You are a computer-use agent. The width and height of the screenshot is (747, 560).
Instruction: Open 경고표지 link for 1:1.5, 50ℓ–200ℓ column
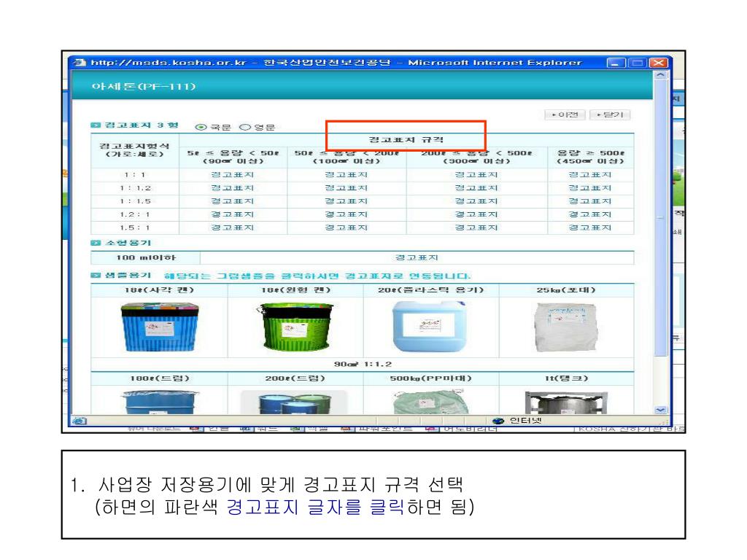(x=347, y=201)
